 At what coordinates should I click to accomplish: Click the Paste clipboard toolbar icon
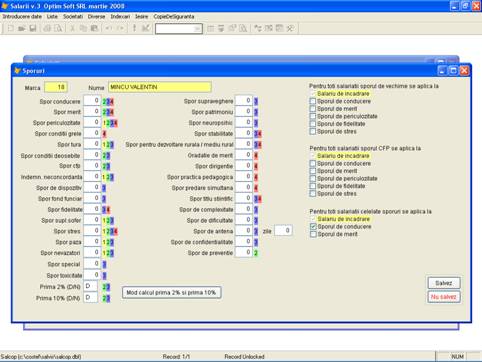[94, 28]
